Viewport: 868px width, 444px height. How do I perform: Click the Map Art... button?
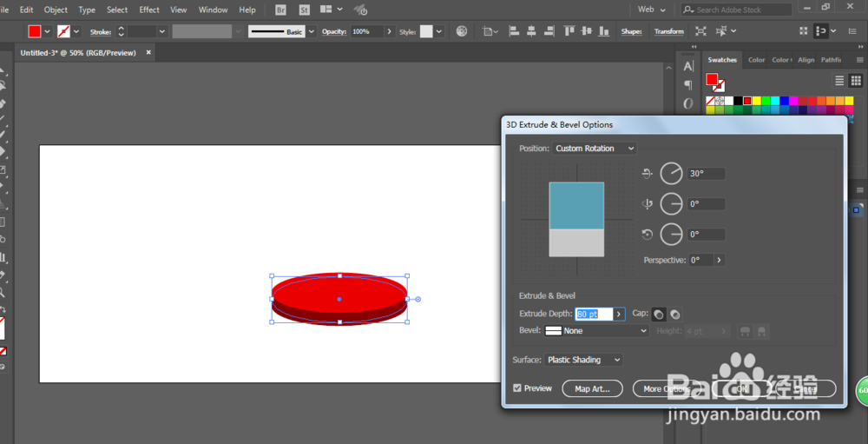coord(592,388)
